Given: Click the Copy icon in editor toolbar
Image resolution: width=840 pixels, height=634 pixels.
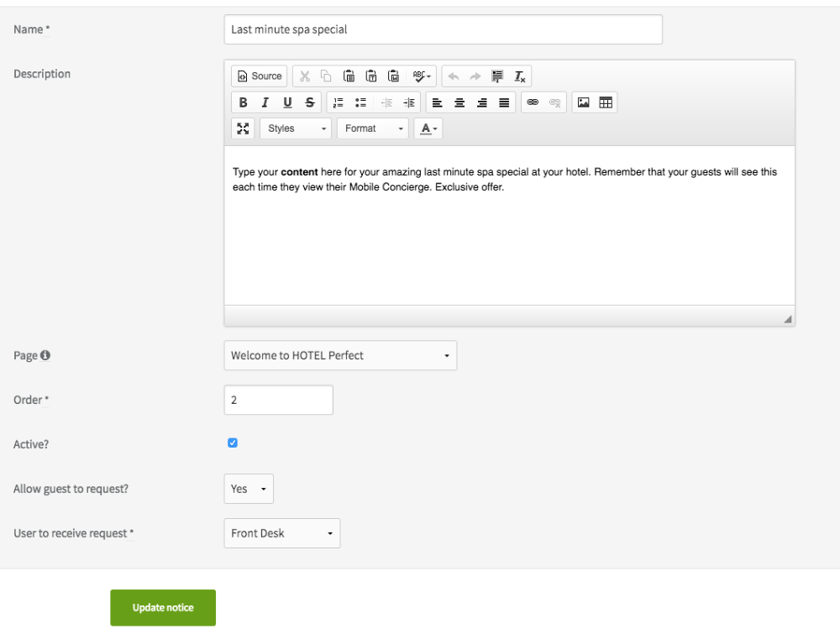Looking at the screenshot, I should (326, 76).
